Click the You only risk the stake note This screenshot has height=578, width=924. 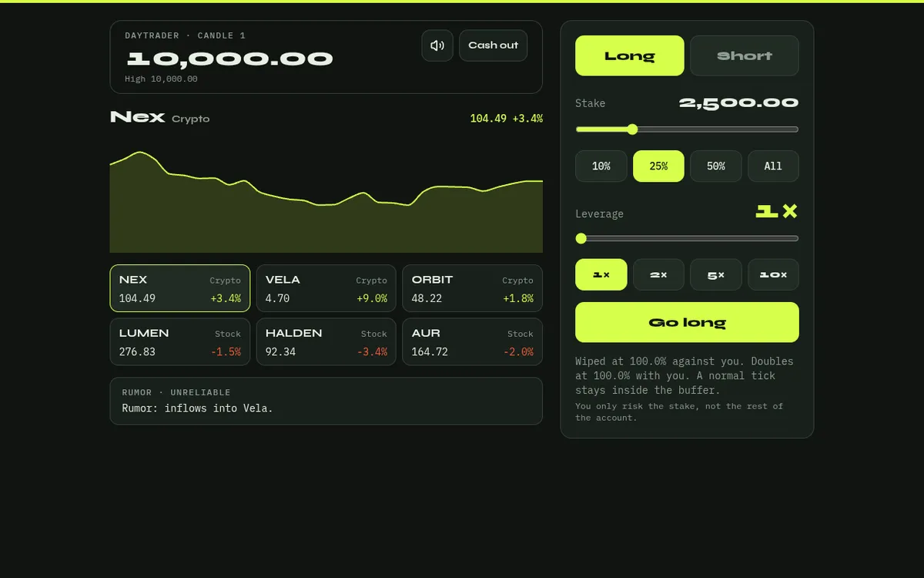[679, 412]
